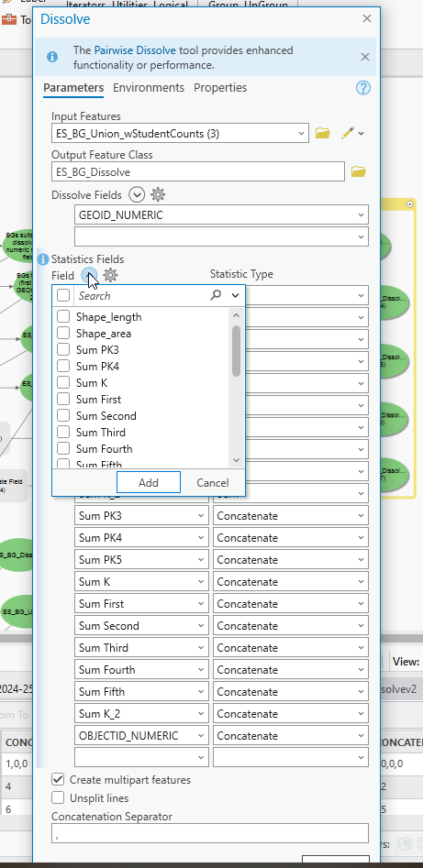
Task: Uncheck Create multipart features
Action: [58, 779]
